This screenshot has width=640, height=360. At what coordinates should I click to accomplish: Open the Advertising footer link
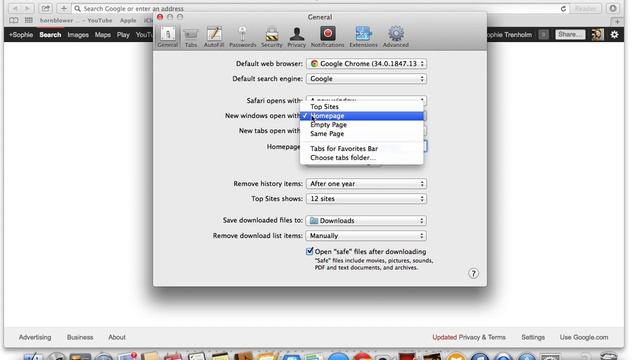[35, 337]
